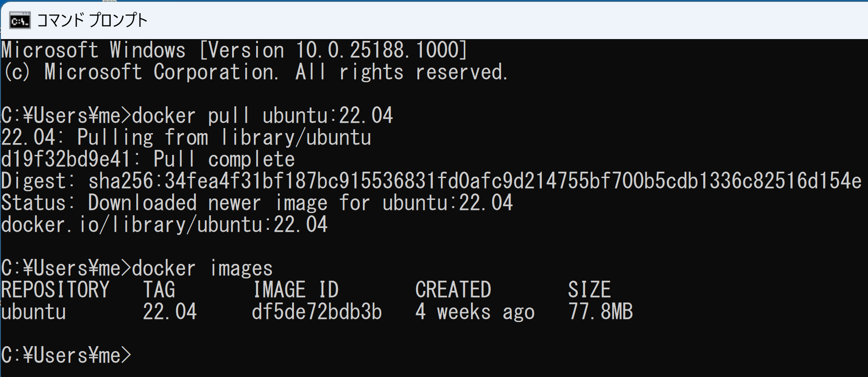
Task: Click the Microsoft Corporation copyright line
Action: pyautogui.click(x=255, y=72)
